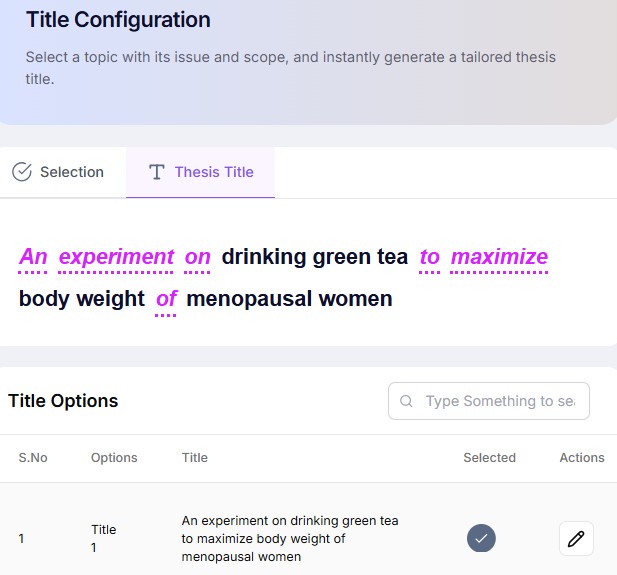Click the magnifier icon in search box
Image resolution: width=617 pixels, height=575 pixels.
[406, 401]
